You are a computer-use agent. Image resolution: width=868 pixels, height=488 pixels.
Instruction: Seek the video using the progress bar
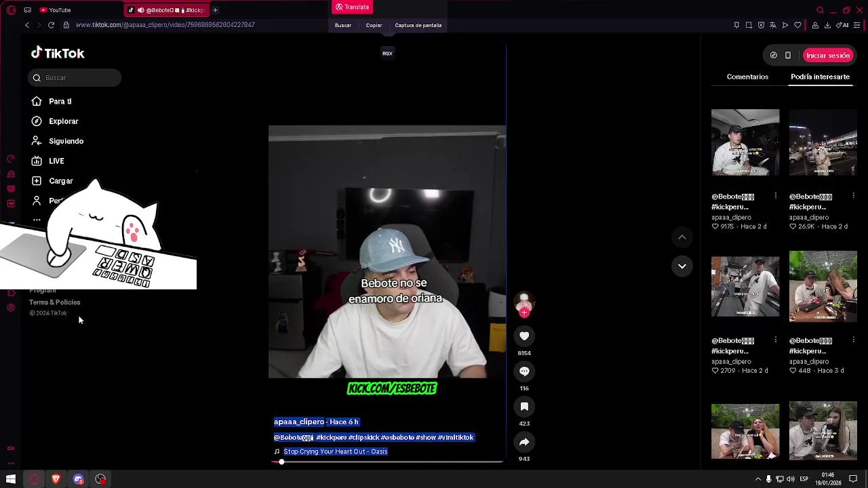[389, 462]
